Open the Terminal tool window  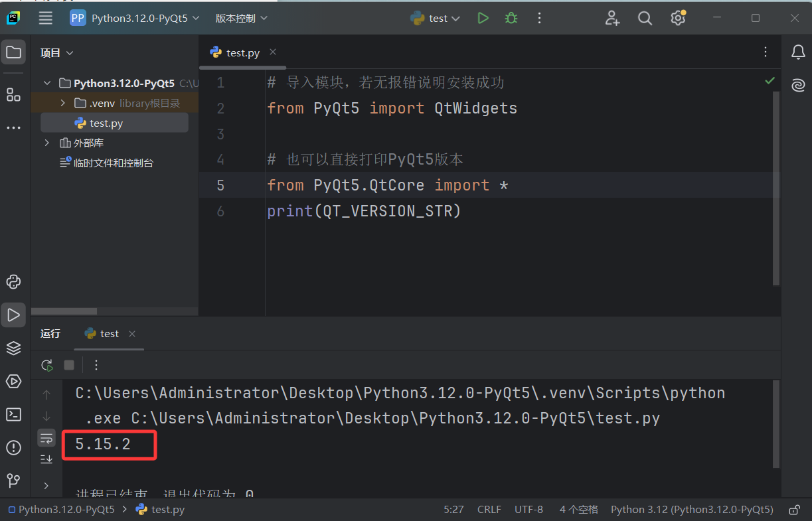click(x=13, y=414)
